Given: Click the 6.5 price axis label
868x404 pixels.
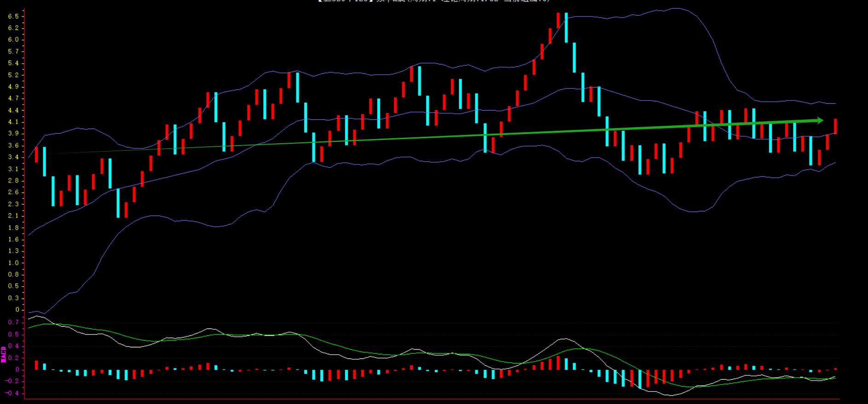Looking at the screenshot, I should pos(13,16).
